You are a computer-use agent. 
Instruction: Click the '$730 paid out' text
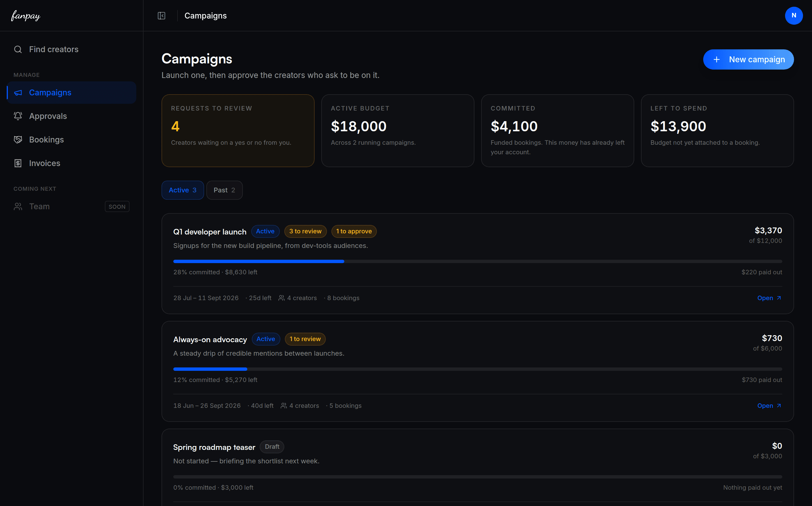(762, 380)
